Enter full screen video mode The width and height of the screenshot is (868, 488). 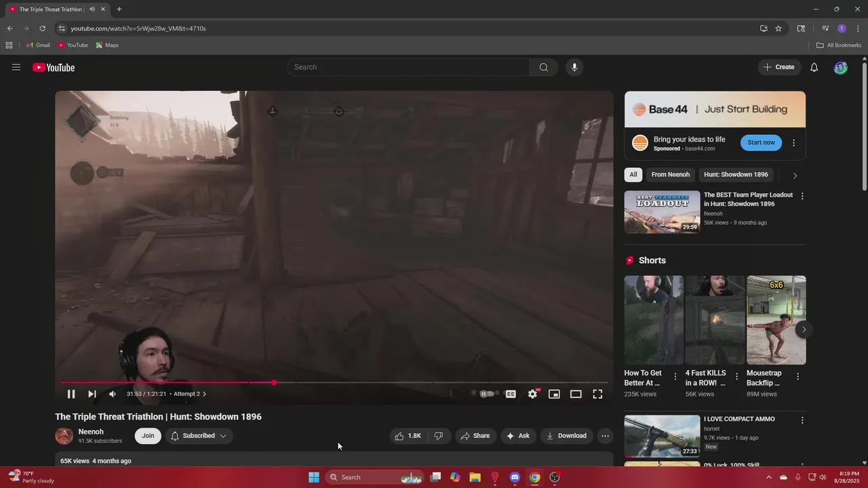[597, 394]
